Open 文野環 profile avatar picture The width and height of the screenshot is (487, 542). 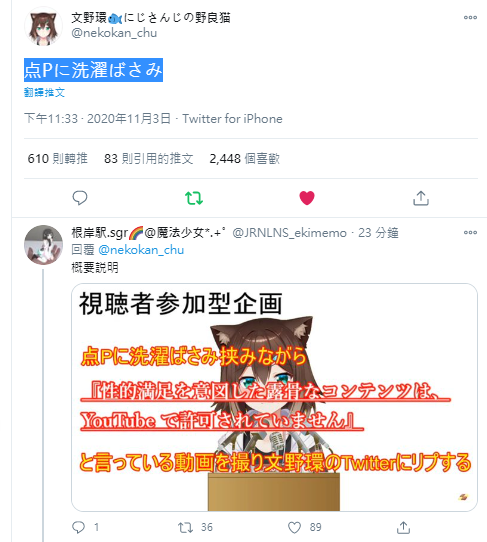(x=43, y=27)
